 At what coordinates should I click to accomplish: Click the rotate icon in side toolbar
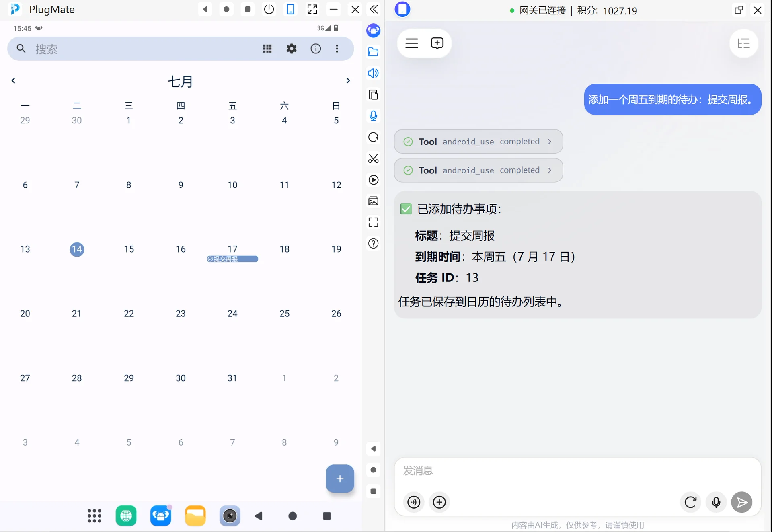point(374,137)
